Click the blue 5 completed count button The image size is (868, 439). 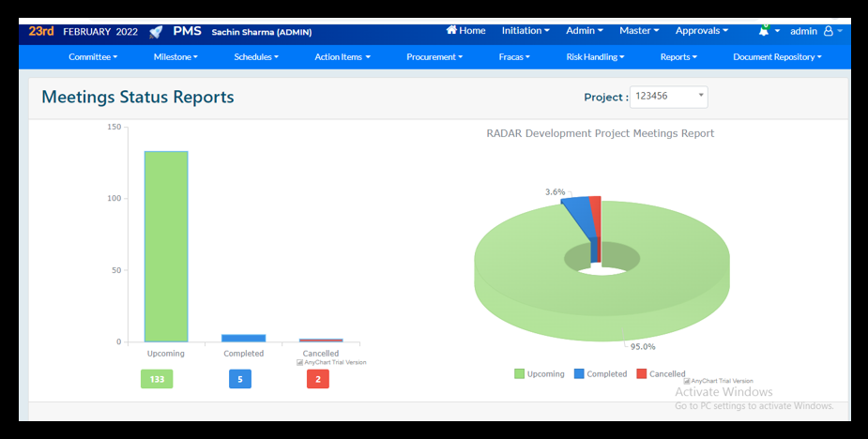point(240,379)
